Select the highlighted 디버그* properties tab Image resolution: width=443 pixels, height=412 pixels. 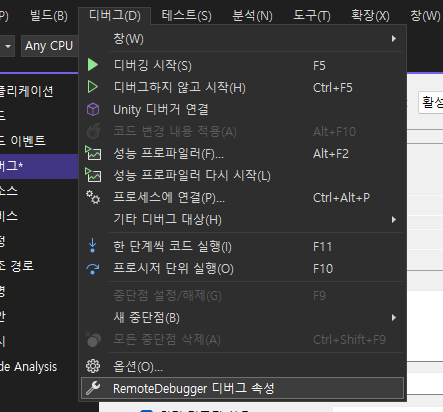click(39, 166)
